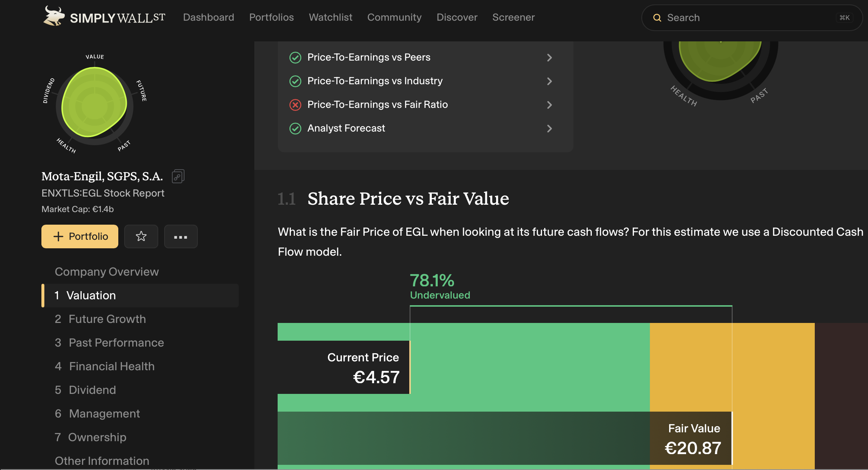Screen dimensions: 868x470
Task: Go to Portfolios in top navigation
Action: 271,17
